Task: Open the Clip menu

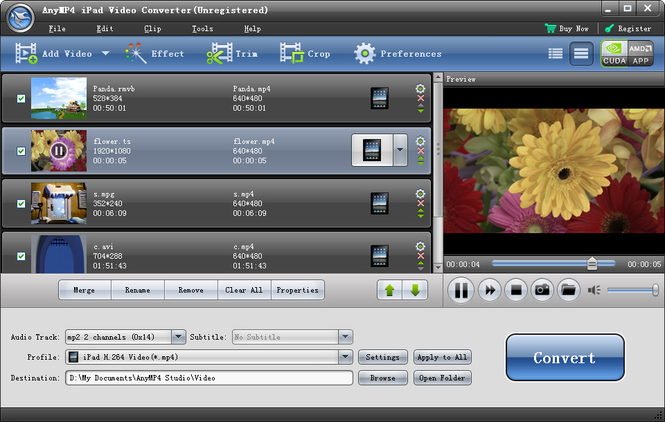Action: (152, 28)
